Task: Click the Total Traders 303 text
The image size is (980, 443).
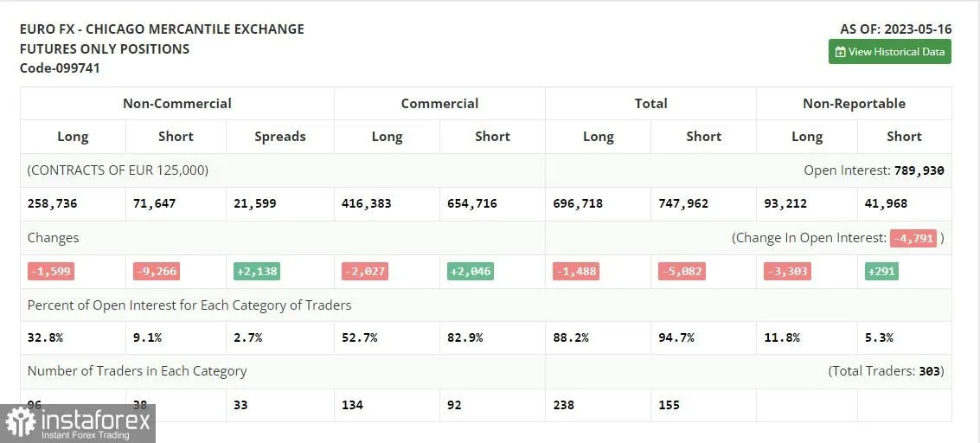Action: tap(887, 371)
